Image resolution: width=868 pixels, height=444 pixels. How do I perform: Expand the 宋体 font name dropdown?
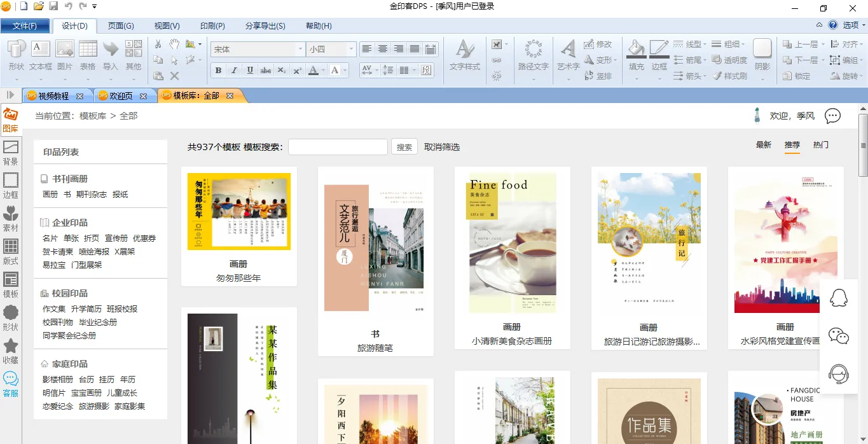[300, 49]
